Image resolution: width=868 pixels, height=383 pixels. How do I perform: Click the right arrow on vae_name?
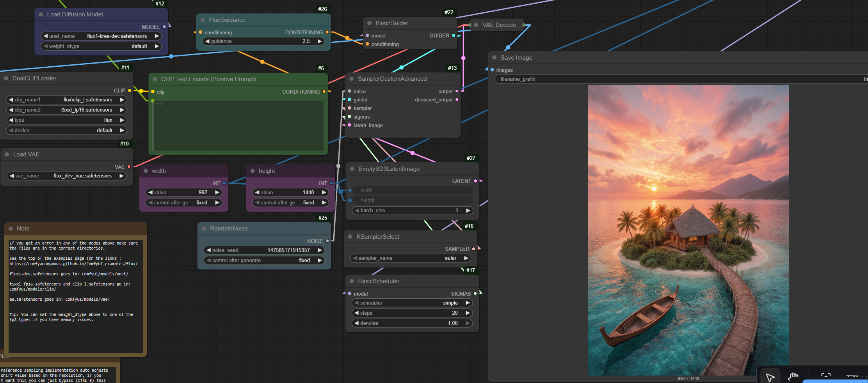click(x=122, y=176)
